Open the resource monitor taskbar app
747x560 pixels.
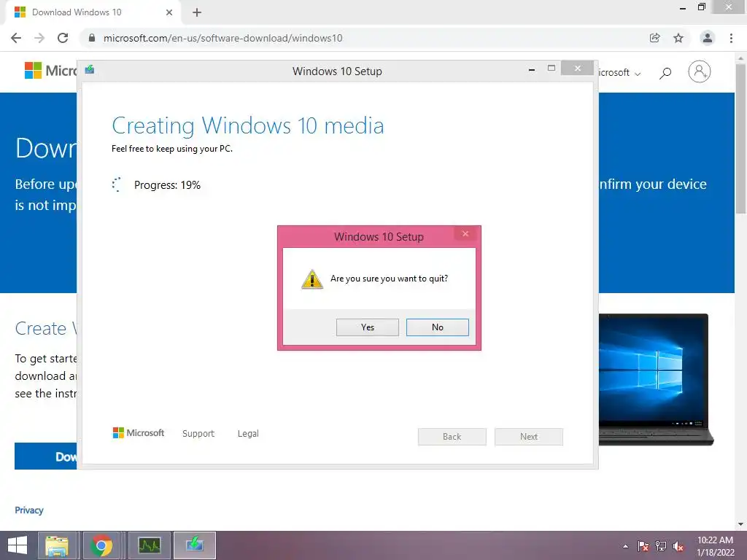pyautogui.click(x=150, y=545)
